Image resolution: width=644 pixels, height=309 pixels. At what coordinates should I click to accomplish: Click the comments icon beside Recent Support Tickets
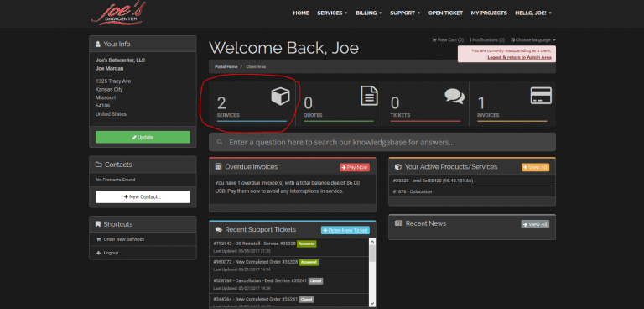219,230
